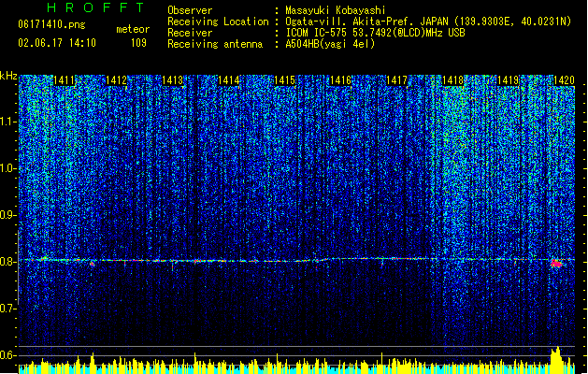Click the 'Observer' field label
The width and height of the screenshot is (588, 374).
pos(190,10)
